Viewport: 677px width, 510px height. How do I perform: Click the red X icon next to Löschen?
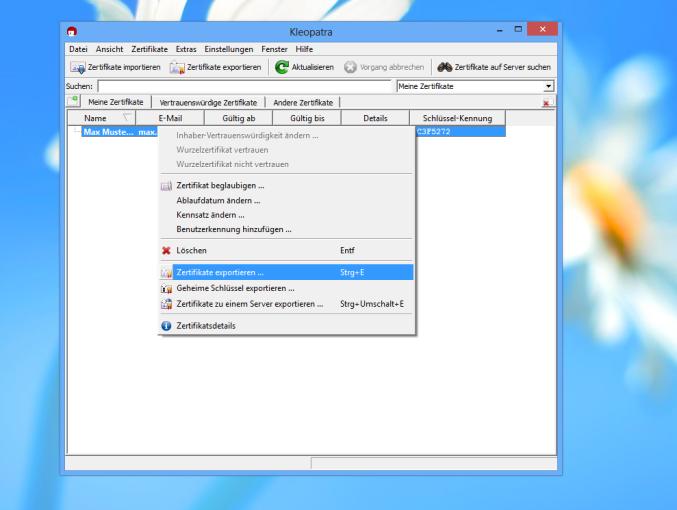coord(166,250)
